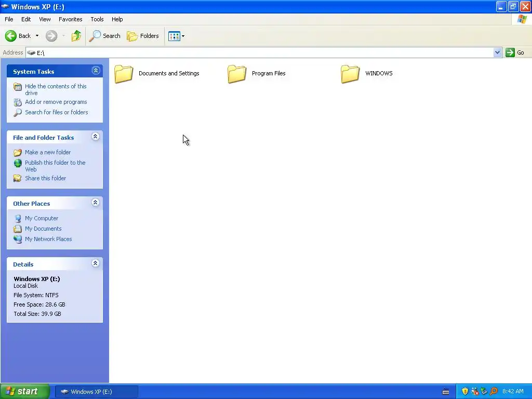Open the Tools menu
This screenshot has width=532, height=399.
[97, 19]
